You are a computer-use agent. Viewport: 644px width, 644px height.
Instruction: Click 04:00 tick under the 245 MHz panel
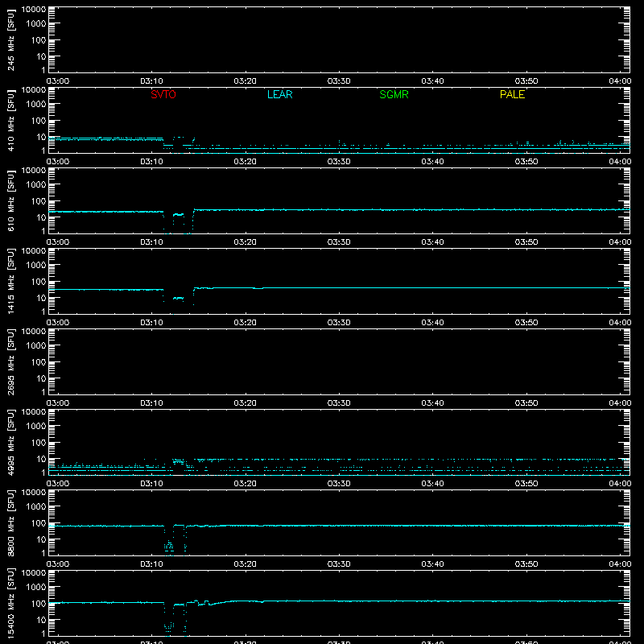(x=620, y=81)
